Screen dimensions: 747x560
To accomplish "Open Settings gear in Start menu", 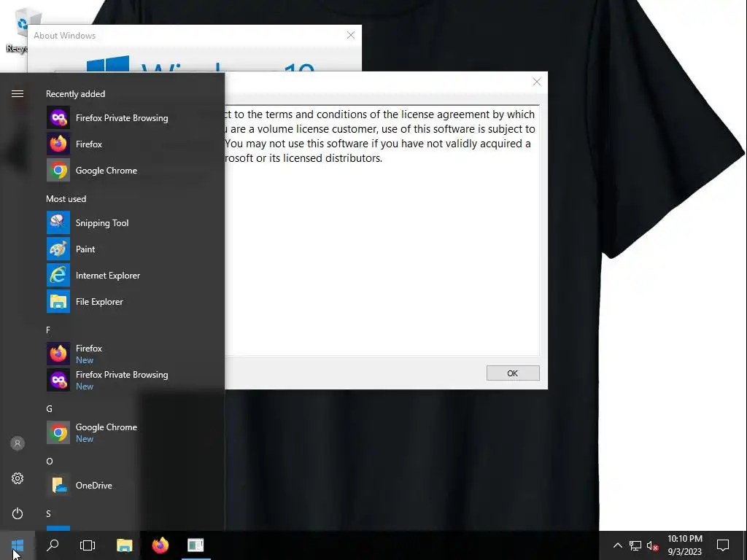I will click(18, 478).
